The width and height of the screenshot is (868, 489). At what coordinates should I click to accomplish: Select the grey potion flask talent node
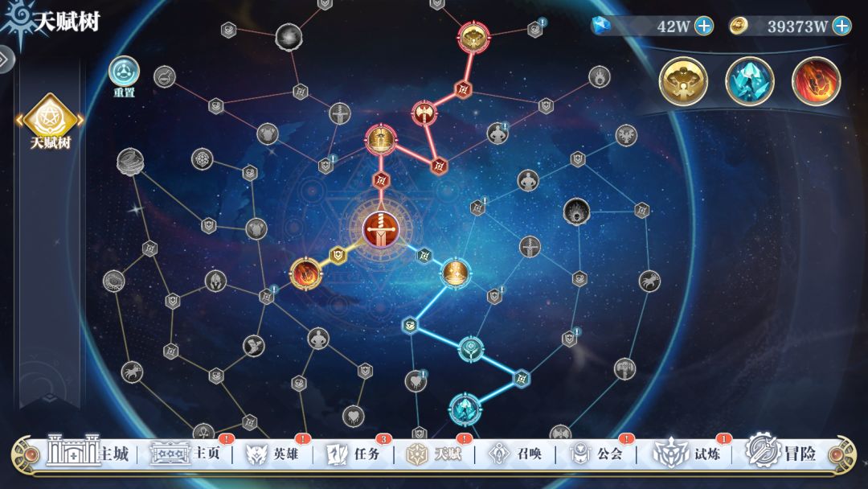click(165, 76)
